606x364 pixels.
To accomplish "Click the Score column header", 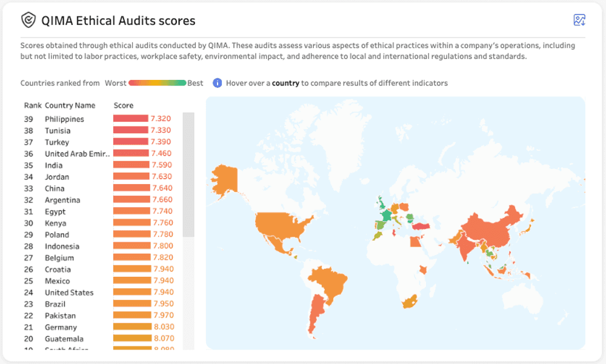I will 123,105.
